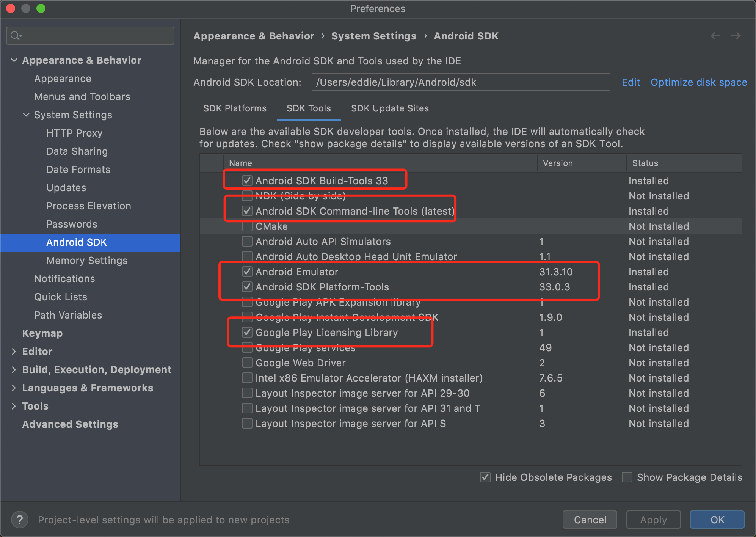Click the settings search field
The image size is (756, 537).
click(90, 36)
